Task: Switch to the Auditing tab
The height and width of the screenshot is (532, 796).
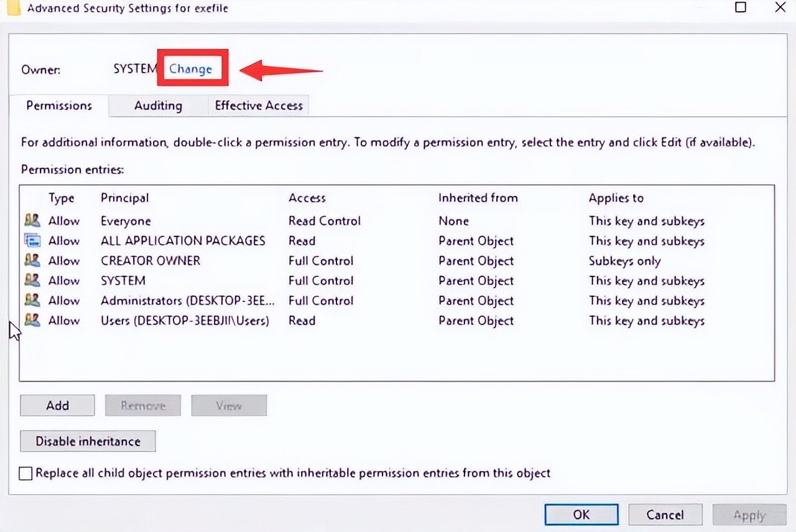Action: pyautogui.click(x=158, y=106)
